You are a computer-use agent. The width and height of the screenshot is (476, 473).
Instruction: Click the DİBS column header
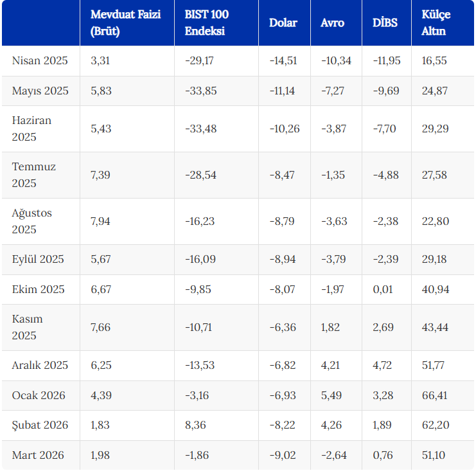[x=385, y=22]
